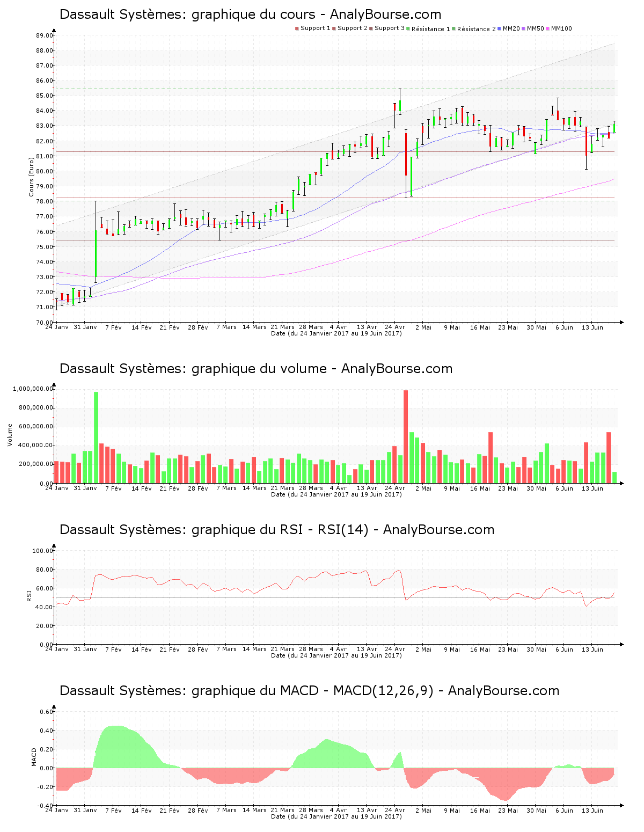The image size is (644, 832).
Task: Click the Support 1 legend color square
Action: 297,28
